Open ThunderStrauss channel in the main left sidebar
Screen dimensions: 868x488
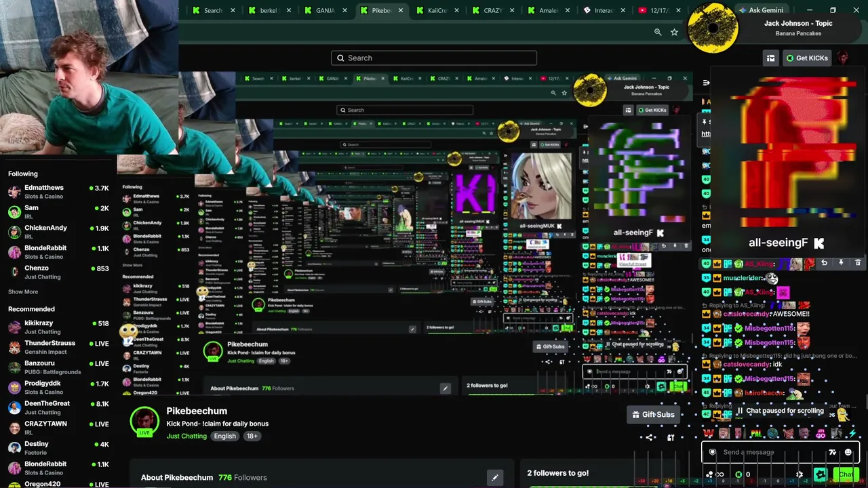coord(58,347)
